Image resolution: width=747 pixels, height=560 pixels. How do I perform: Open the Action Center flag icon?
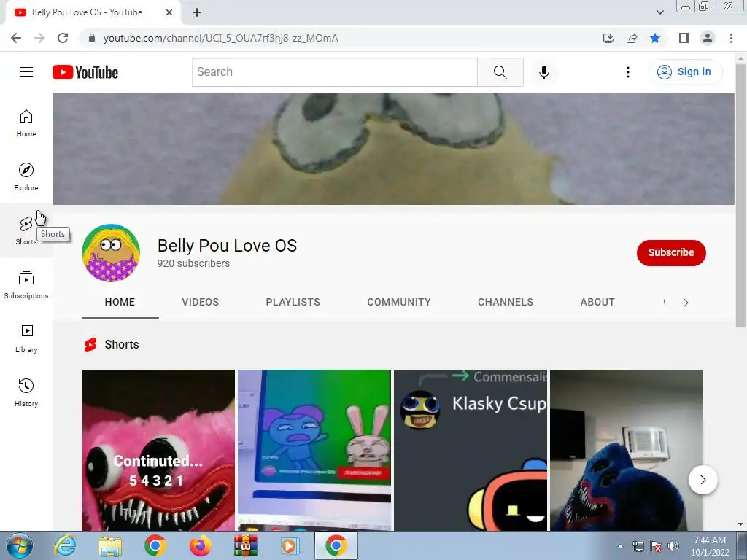point(656,546)
